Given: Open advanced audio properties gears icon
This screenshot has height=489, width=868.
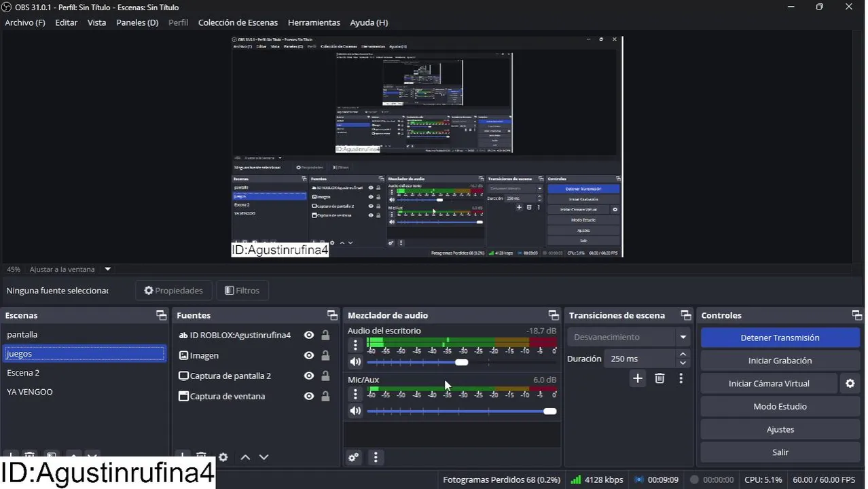Looking at the screenshot, I should pos(353,457).
